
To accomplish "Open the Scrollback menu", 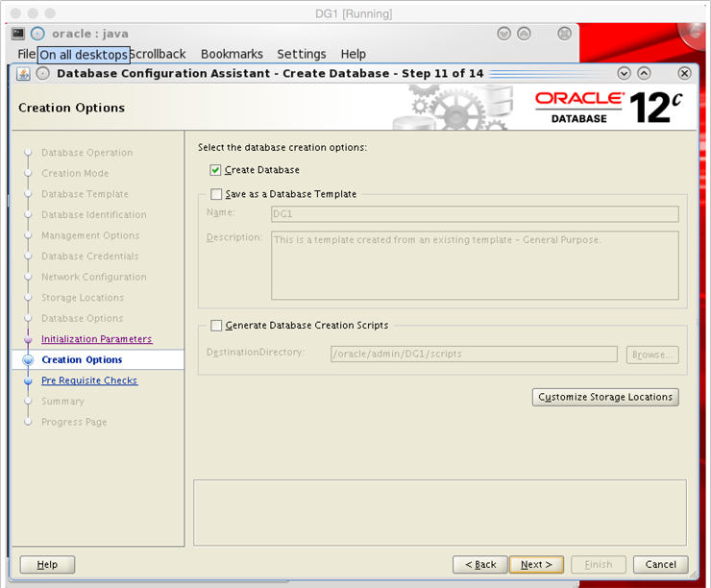I will [158, 54].
